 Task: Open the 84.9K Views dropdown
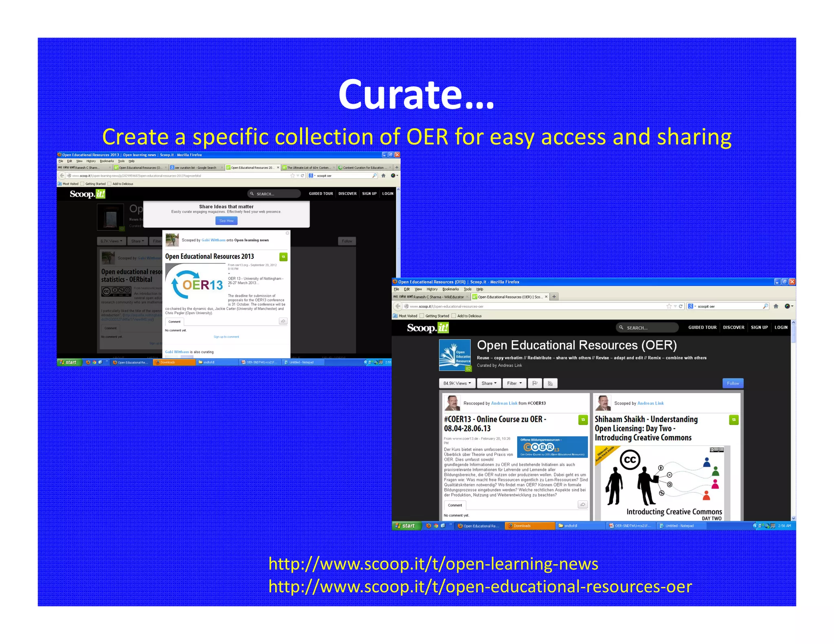[457, 383]
